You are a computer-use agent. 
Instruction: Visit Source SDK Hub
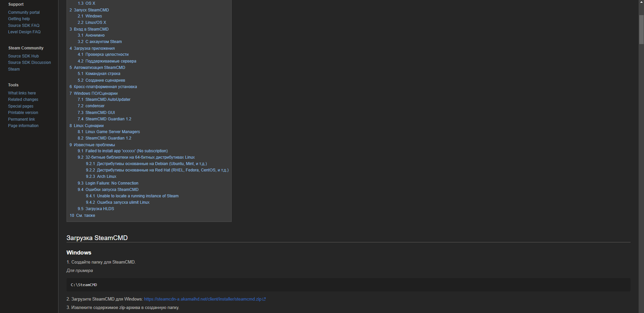pos(23,56)
